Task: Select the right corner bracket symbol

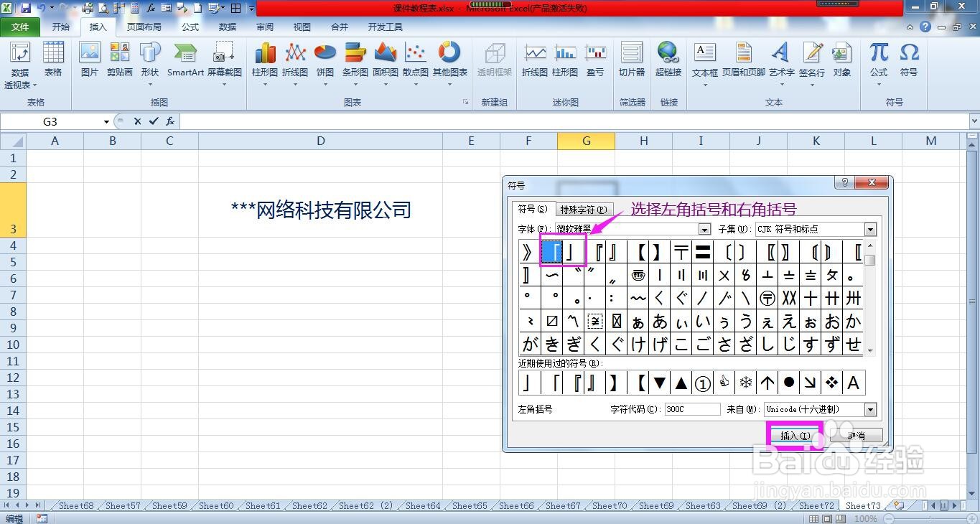Action: pos(571,252)
